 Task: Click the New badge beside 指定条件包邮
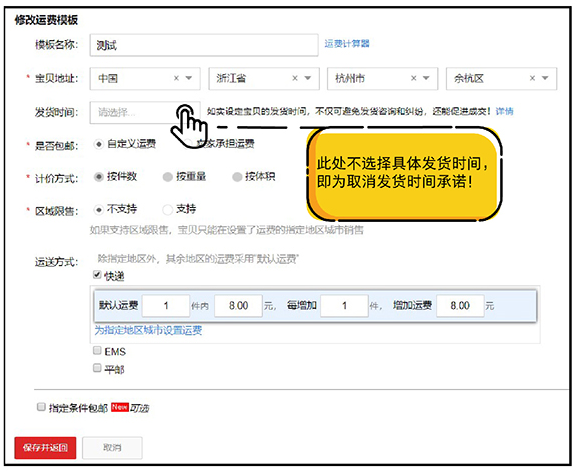point(120,407)
